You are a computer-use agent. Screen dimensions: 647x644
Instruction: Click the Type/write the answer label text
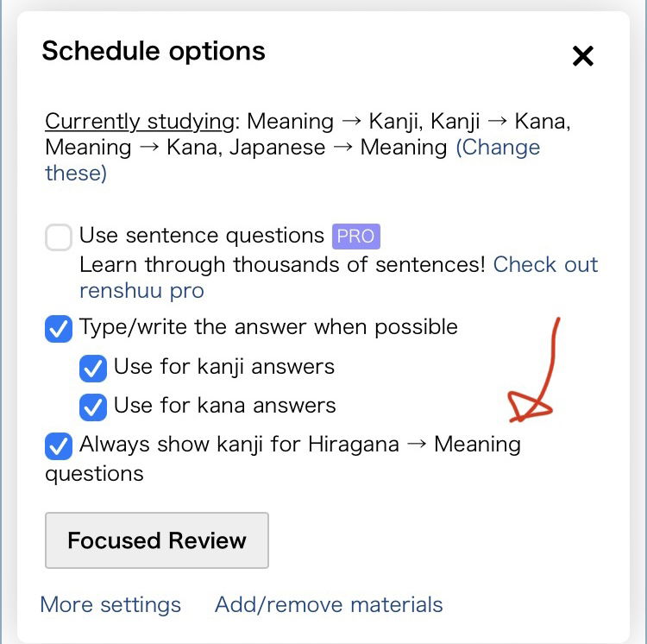coord(268,327)
